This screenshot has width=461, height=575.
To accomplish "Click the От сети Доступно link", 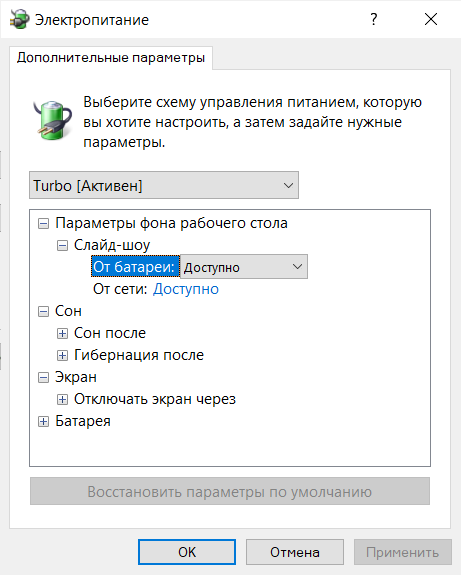I will pos(186,289).
